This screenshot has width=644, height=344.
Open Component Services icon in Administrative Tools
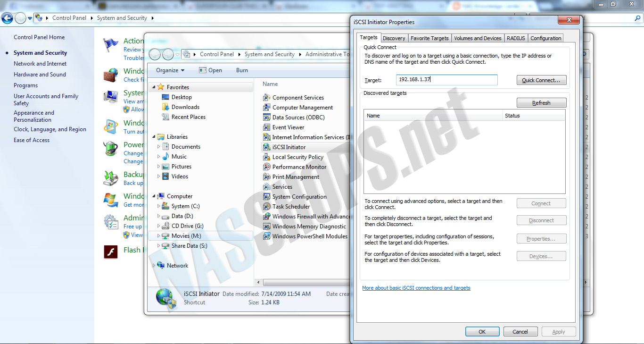(x=267, y=98)
